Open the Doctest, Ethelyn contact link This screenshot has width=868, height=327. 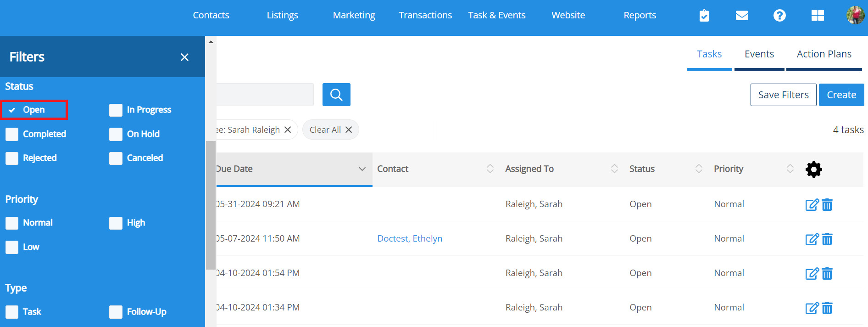(x=410, y=238)
